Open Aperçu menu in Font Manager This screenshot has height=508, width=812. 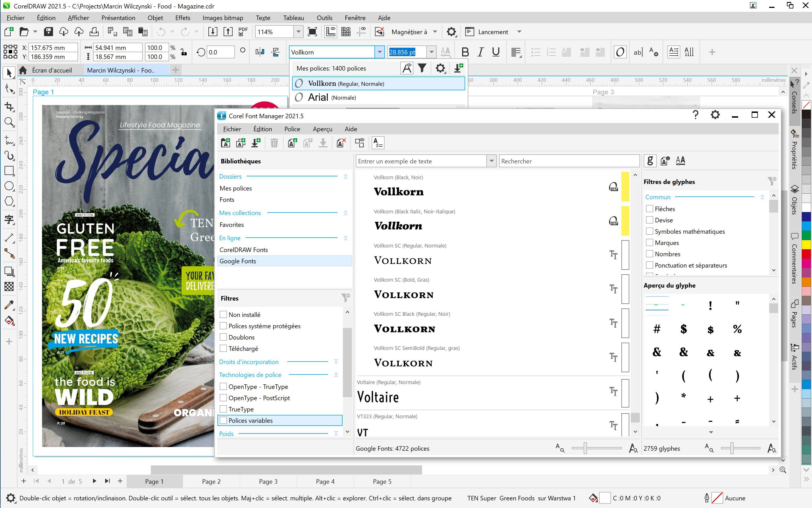[323, 129]
